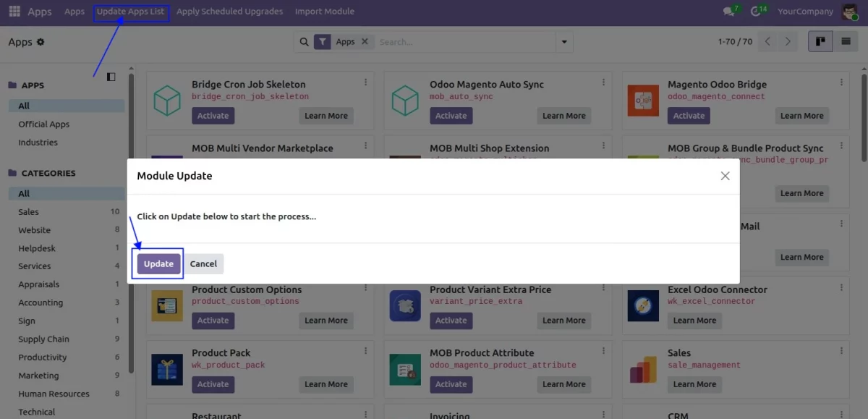Open kebab menu on Excel Odoo Connector card
The height and width of the screenshot is (419, 868).
841,288
